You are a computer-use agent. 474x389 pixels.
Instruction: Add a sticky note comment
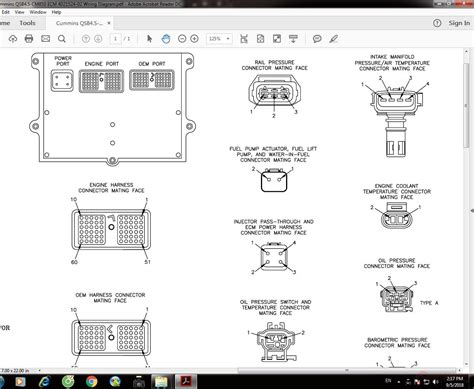pyautogui.click(x=317, y=39)
